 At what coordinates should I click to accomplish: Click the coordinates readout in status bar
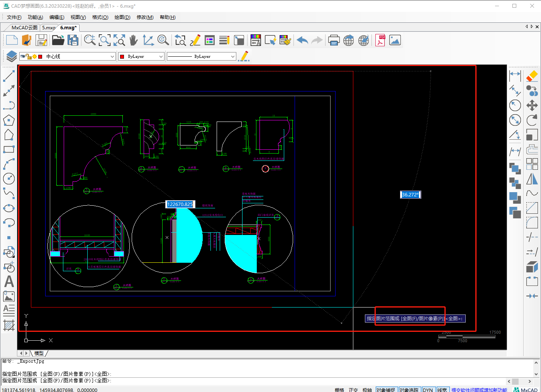click(x=50, y=390)
